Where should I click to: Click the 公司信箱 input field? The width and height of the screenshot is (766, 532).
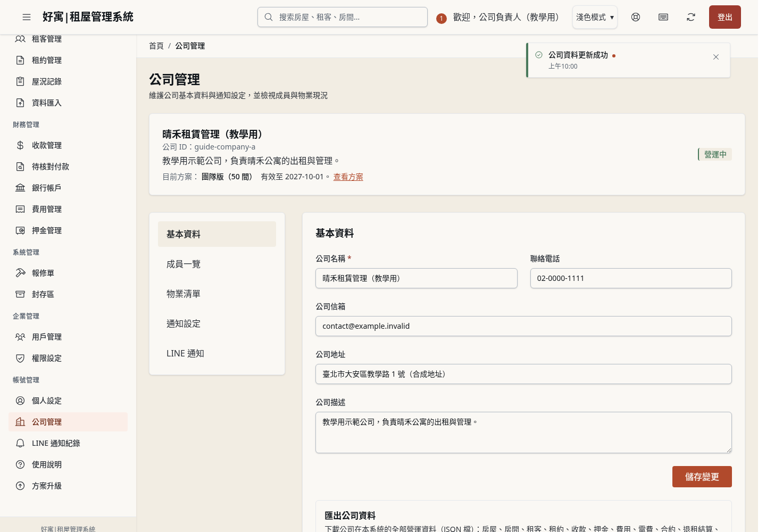[523, 326]
